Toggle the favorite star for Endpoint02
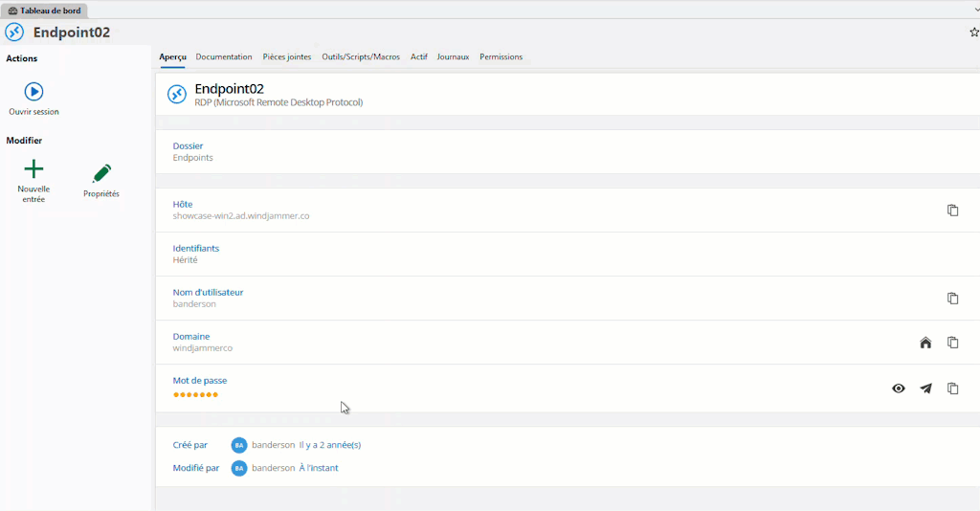The image size is (980, 511). coord(974,33)
